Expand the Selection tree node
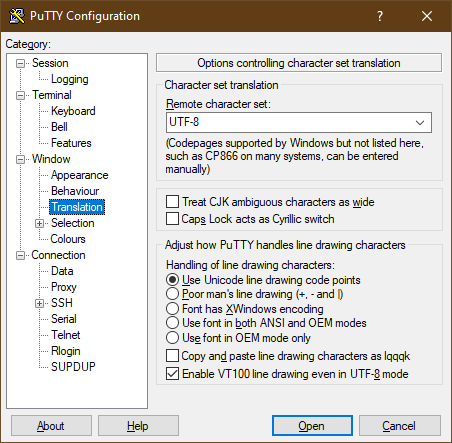Screen dimensions: 452x443 (39, 223)
